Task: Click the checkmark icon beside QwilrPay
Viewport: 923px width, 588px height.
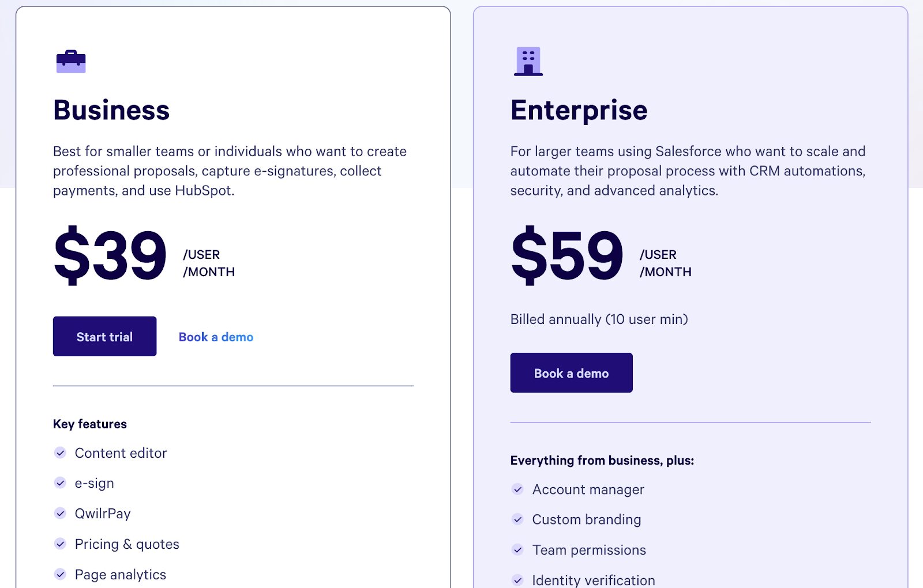Action: 60,513
